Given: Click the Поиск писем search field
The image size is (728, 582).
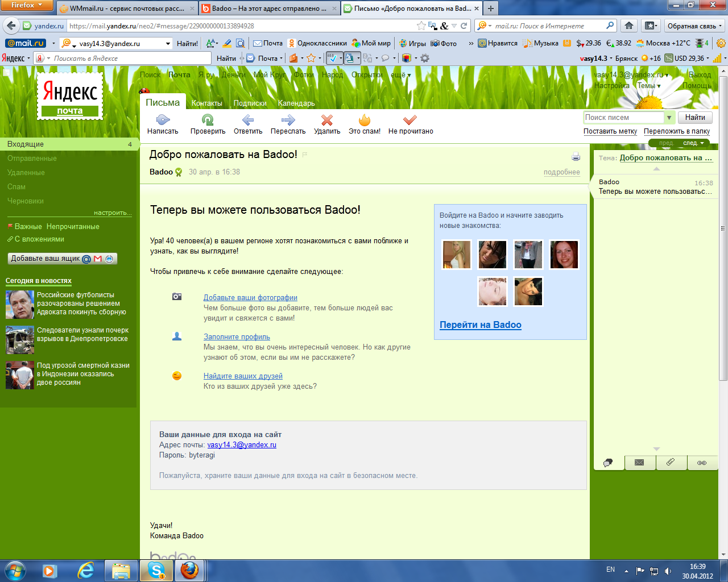Looking at the screenshot, I should coord(624,118).
